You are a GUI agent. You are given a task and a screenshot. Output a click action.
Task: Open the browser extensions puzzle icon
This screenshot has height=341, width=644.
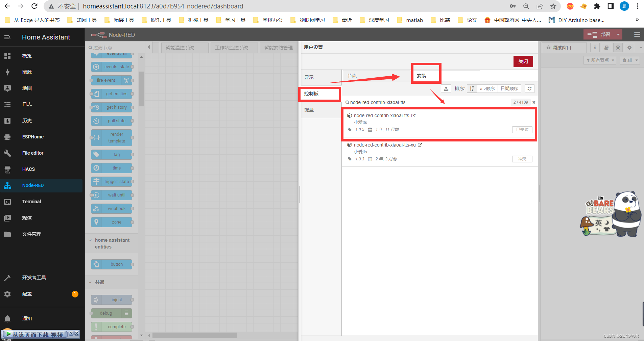[x=597, y=6]
